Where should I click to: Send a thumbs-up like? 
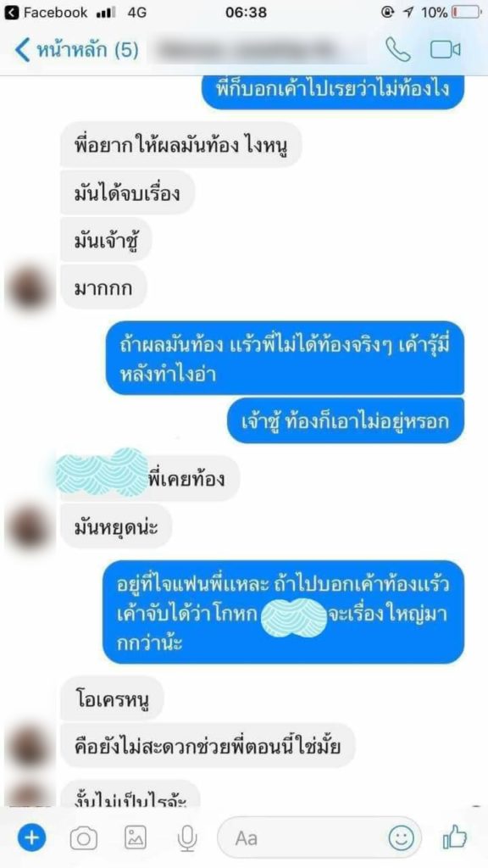[x=455, y=837]
